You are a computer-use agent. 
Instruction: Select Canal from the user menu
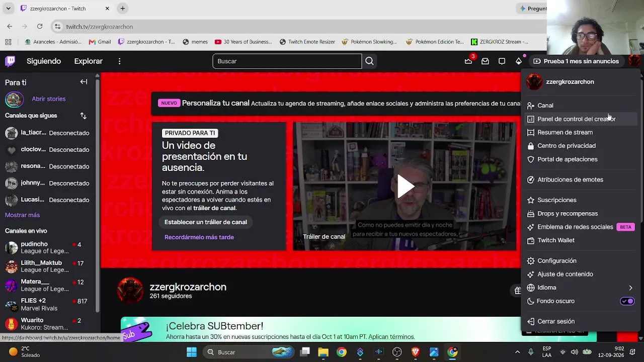(581, 106)
